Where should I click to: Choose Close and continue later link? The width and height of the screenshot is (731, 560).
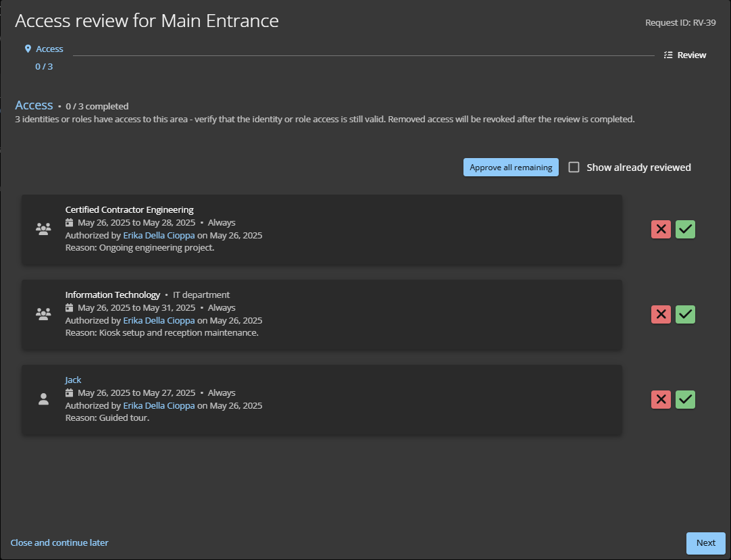[x=59, y=543]
